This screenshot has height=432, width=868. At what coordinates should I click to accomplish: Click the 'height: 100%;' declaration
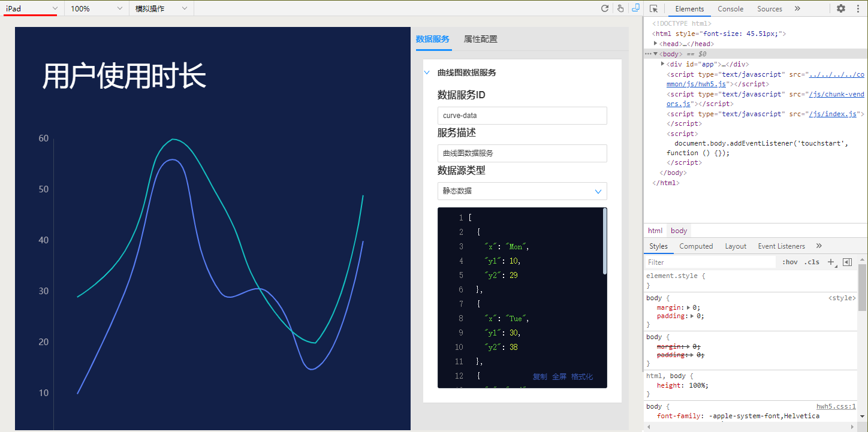682,385
